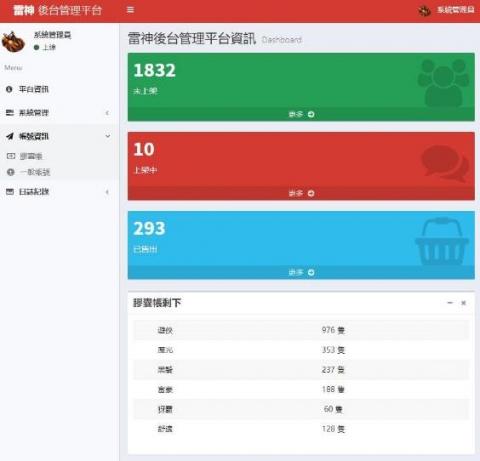Click the paper plane icon in the sidebar
The width and height of the screenshot is (480, 461).
[x=10, y=136]
